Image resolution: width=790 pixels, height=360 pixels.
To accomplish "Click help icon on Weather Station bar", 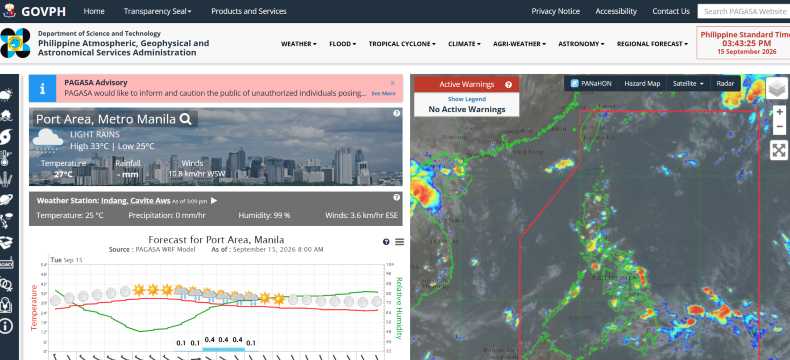I will tap(397, 197).
